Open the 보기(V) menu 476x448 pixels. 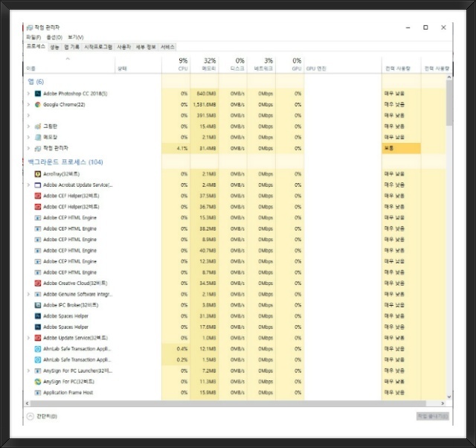76,37
